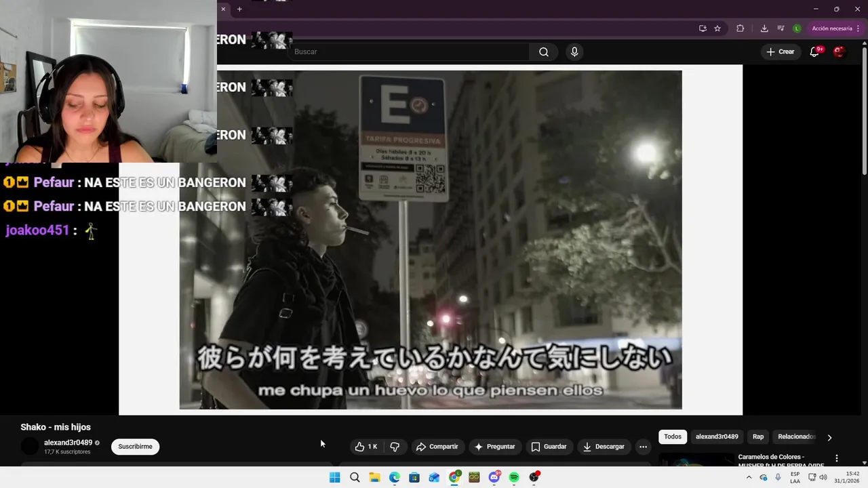Open YouTube notifications bell
The width and height of the screenshot is (868, 488).
pyautogui.click(x=815, y=52)
